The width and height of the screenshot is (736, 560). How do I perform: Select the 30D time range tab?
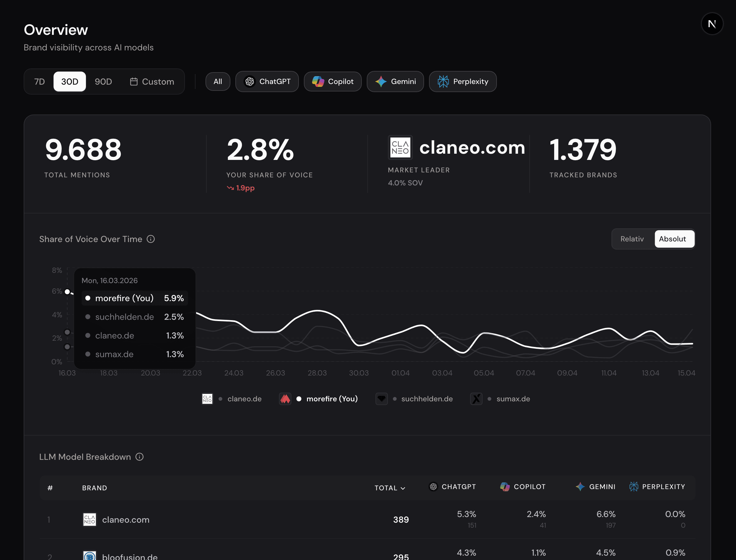70,82
